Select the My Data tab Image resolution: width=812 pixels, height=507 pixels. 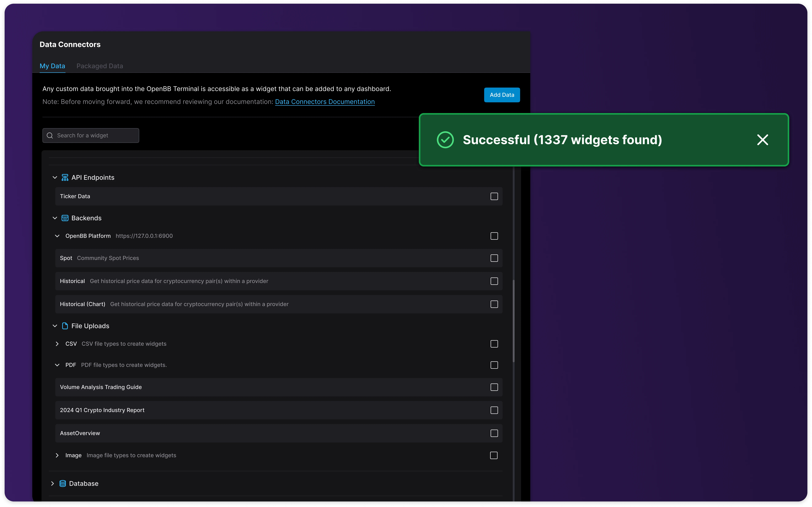[x=52, y=66]
